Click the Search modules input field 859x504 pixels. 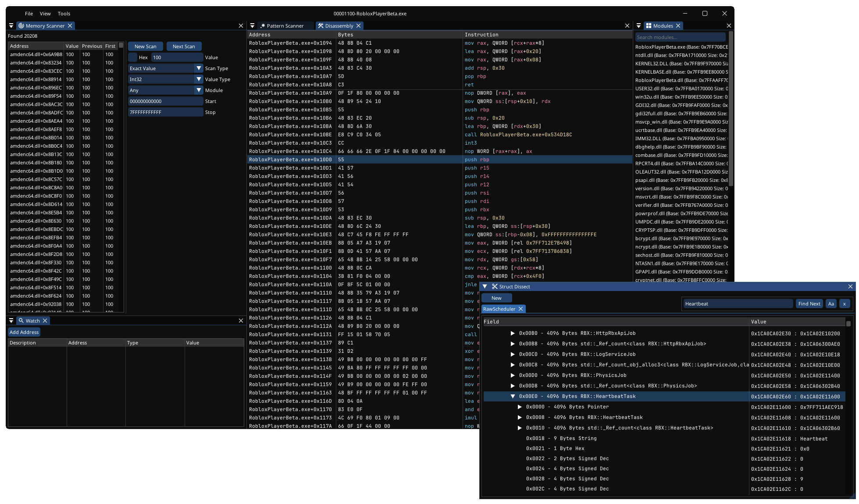click(680, 37)
